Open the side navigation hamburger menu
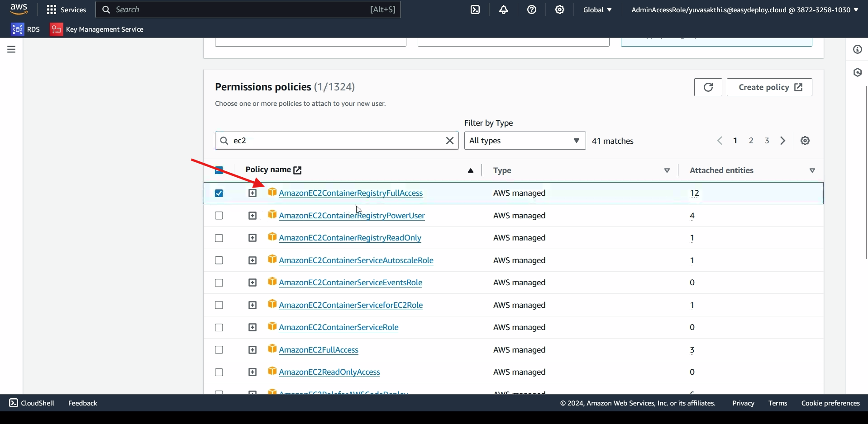This screenshot has width=868, height=424. click(11, 49)
